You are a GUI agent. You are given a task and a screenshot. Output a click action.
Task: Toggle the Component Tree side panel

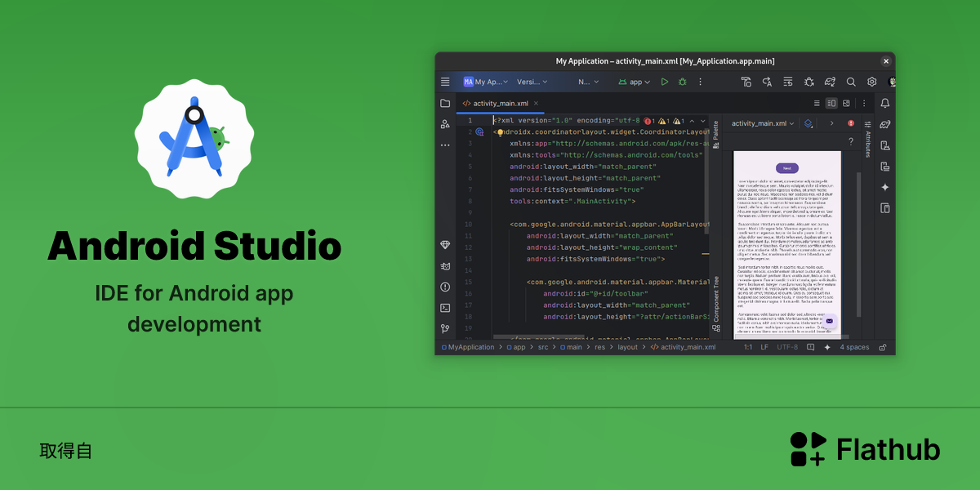(x=716, y=304)
